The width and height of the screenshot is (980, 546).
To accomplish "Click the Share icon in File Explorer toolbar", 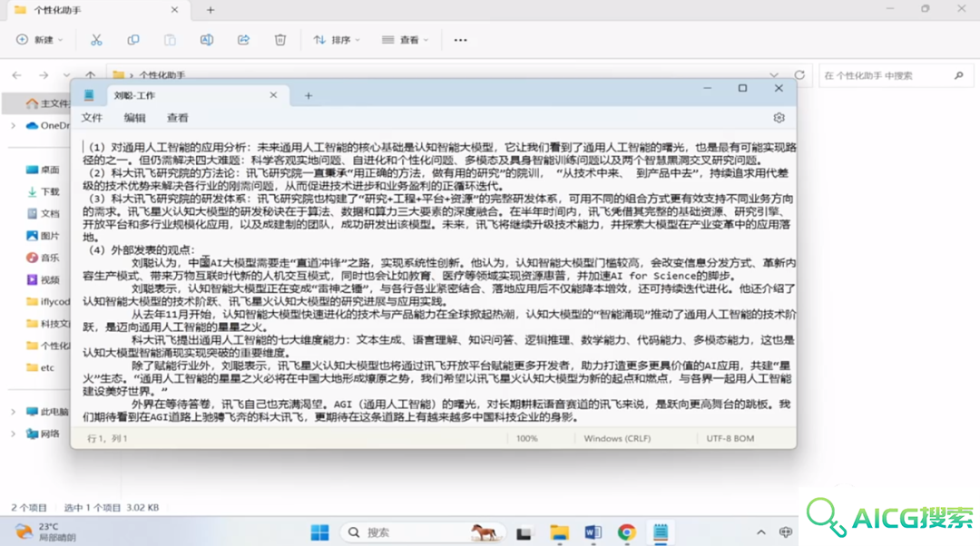I will [243, 40].
